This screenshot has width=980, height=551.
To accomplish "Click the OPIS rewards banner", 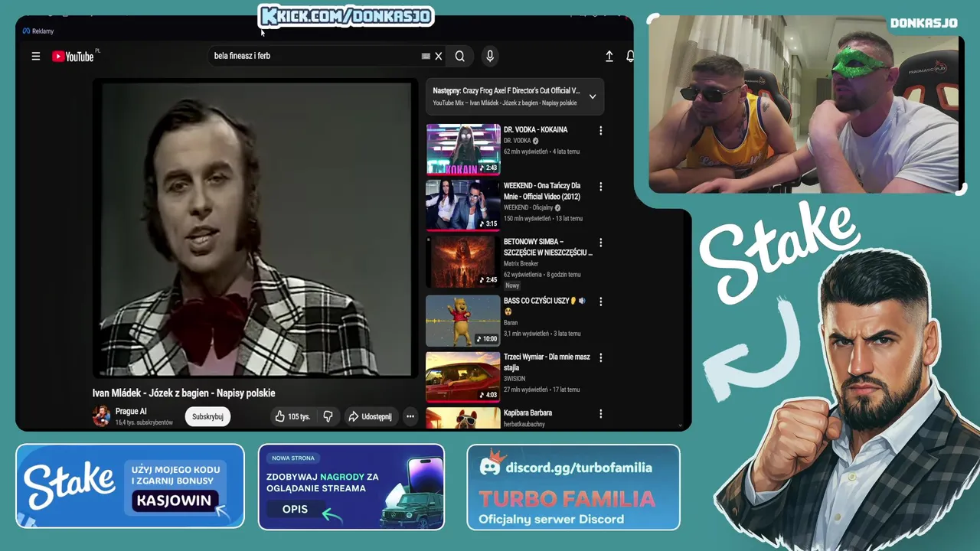I will pyautogui.click(x=351, y=487).
